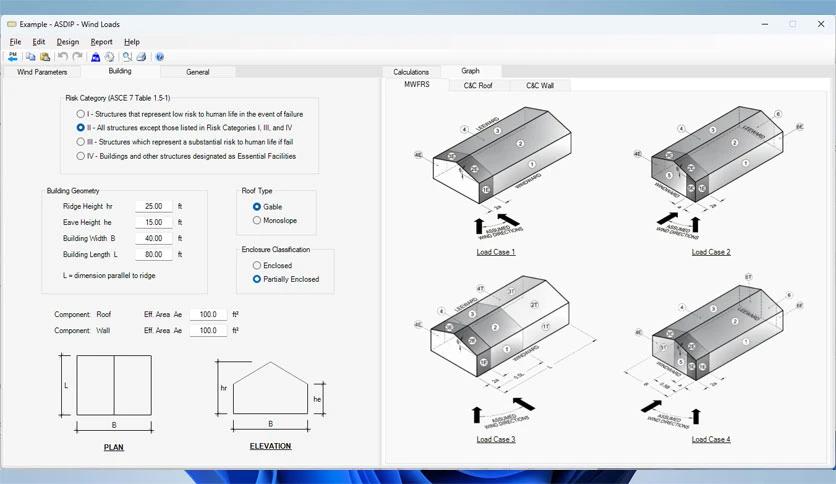Screen dimensions: 836x484
Task: Open the Calculations tab
Action: (x=411, y=72)
